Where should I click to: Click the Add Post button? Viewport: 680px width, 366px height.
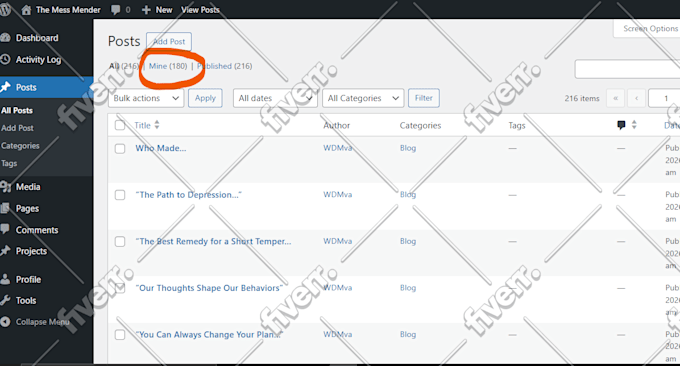pyautogui.click(x=169, y=42)
